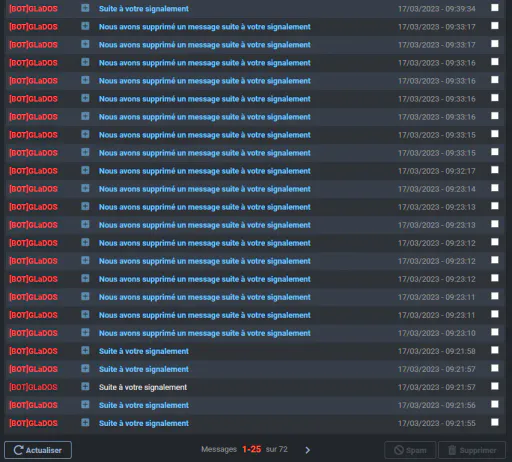This screenshot has width=512, height=462.
Task: Click the blocked circle Spam icon
Action: coord(399,450)
